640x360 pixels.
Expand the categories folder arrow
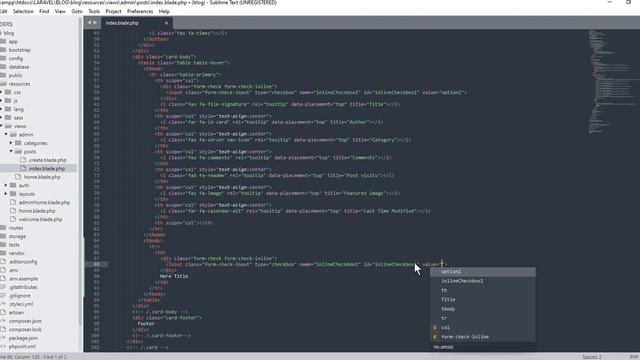point(11,143)
